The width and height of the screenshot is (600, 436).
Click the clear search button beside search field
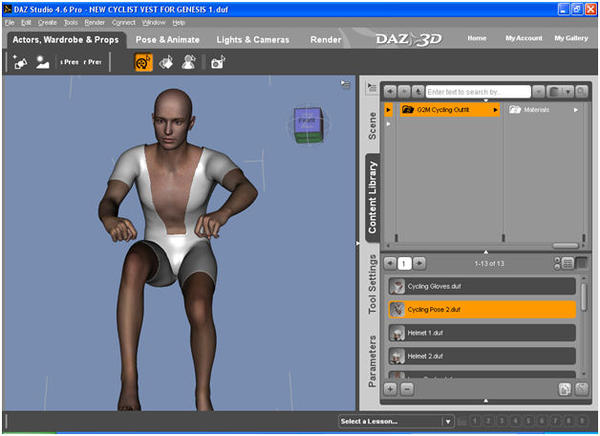tap(538, 92)
